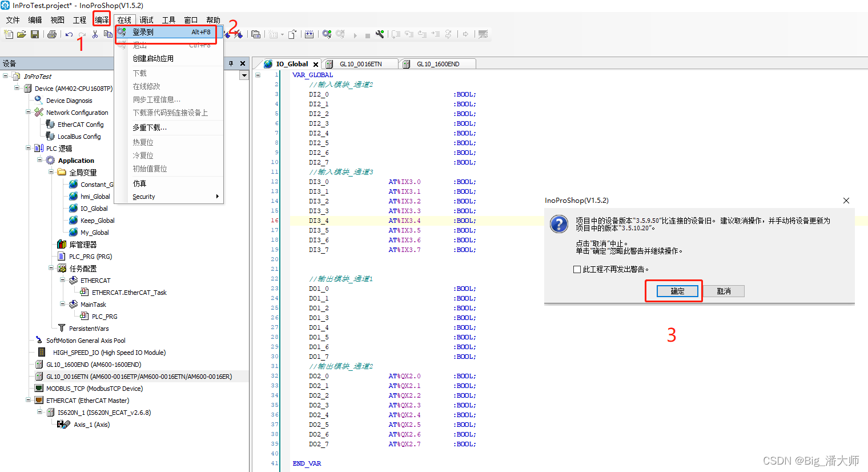
Task: Collapse the MainTask node
Action: pyautogui.click(x=63, y=304)
